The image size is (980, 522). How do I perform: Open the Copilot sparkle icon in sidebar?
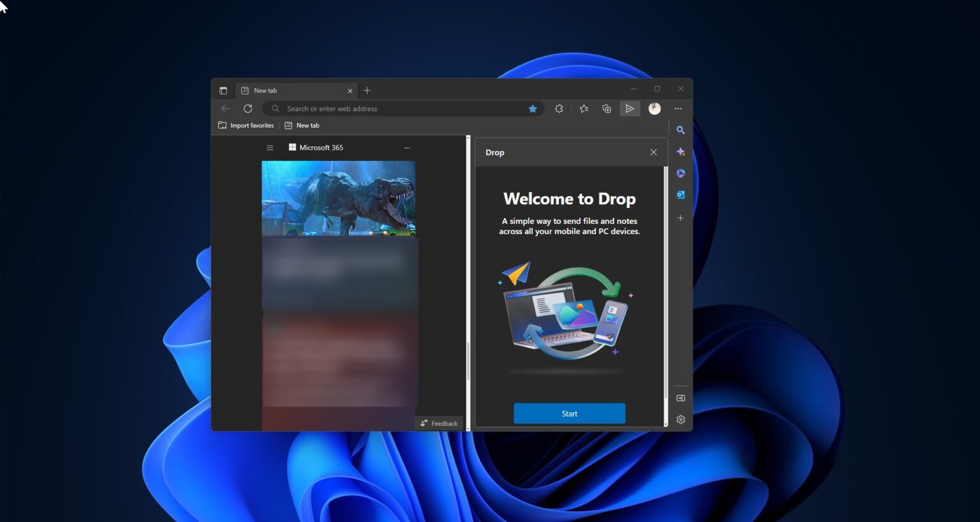[681, 152]
